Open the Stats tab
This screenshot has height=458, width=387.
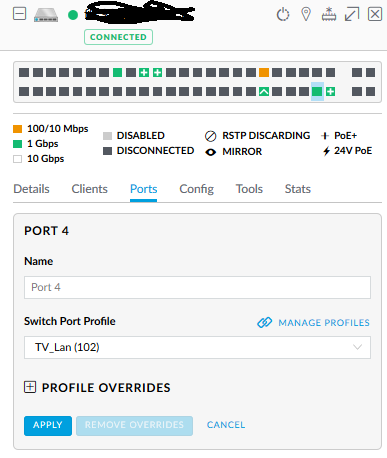[298, 189]
